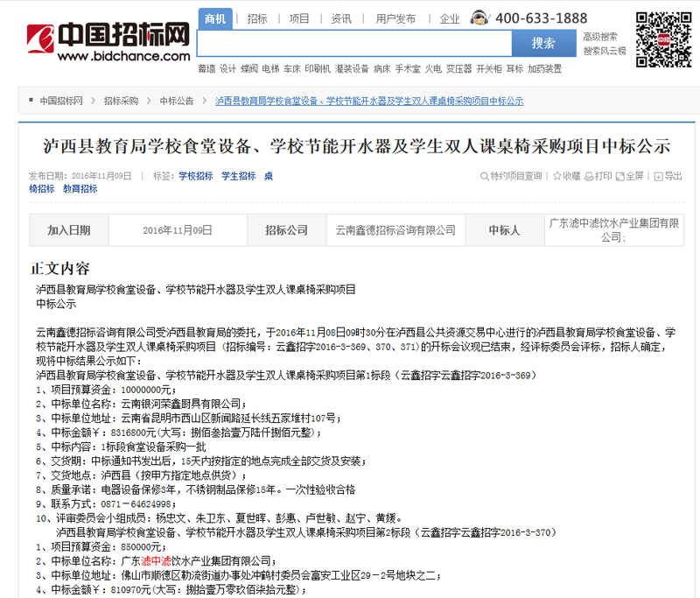Click the keyword search input field
The height and width of the screenshot is (598, 700).
click(x=350, y=42)
